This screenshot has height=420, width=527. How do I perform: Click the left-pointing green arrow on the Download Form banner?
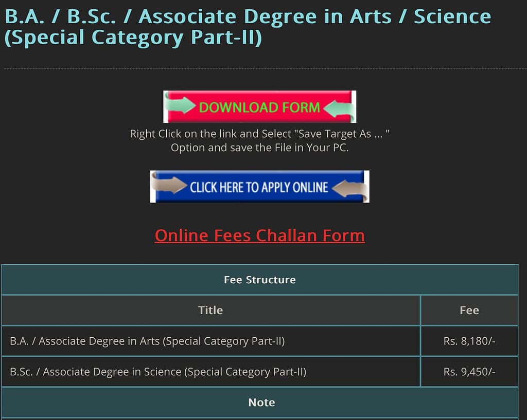click(x=337, y=107)
